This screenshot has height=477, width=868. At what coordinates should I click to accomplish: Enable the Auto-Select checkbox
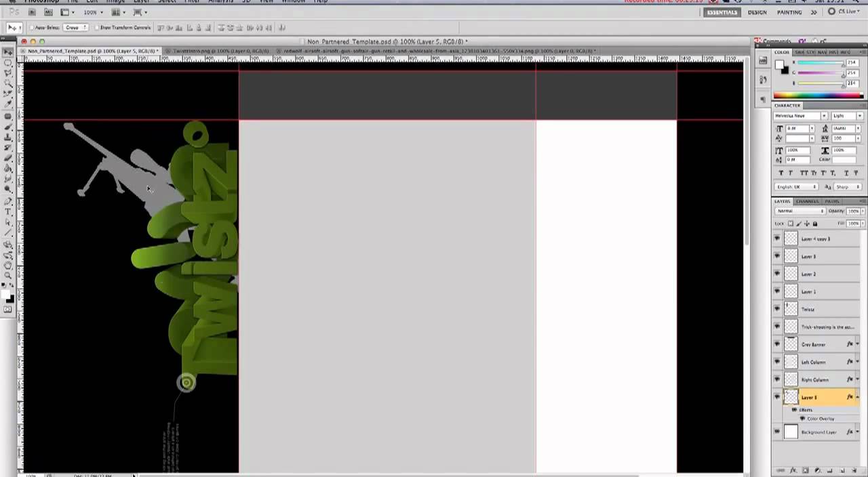click(x=31, y=28)
